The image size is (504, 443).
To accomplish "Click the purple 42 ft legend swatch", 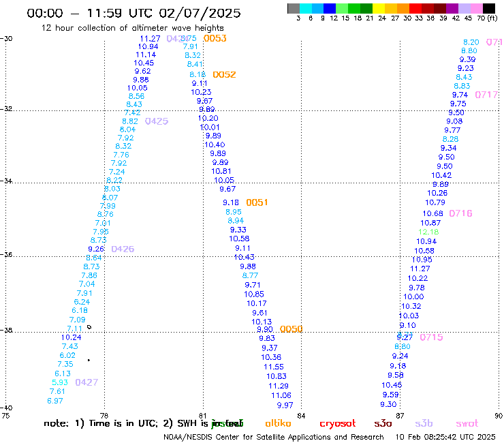I will (452, 8).
